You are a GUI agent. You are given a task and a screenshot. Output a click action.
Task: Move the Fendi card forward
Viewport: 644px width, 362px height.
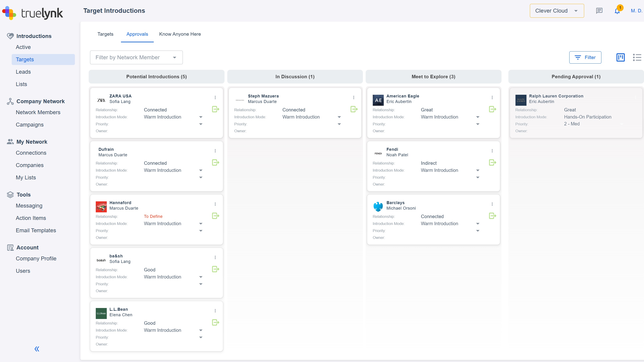coord(493,162)
